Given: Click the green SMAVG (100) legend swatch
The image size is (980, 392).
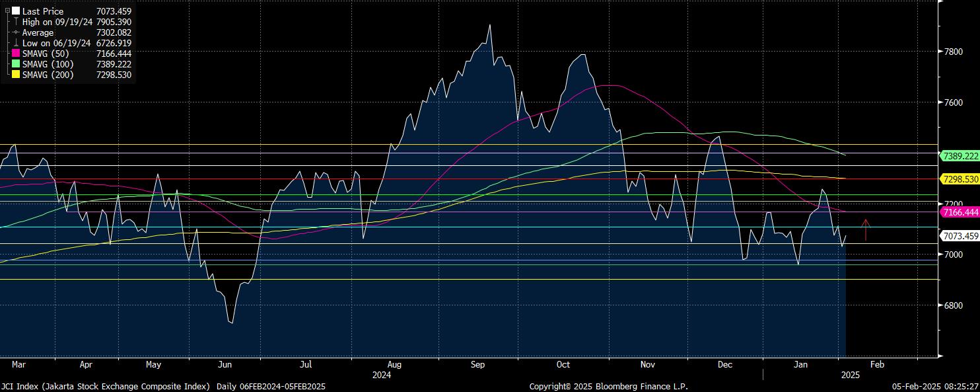Looking at the screenshot, I should pyautogui.click(x=16, y=64).
